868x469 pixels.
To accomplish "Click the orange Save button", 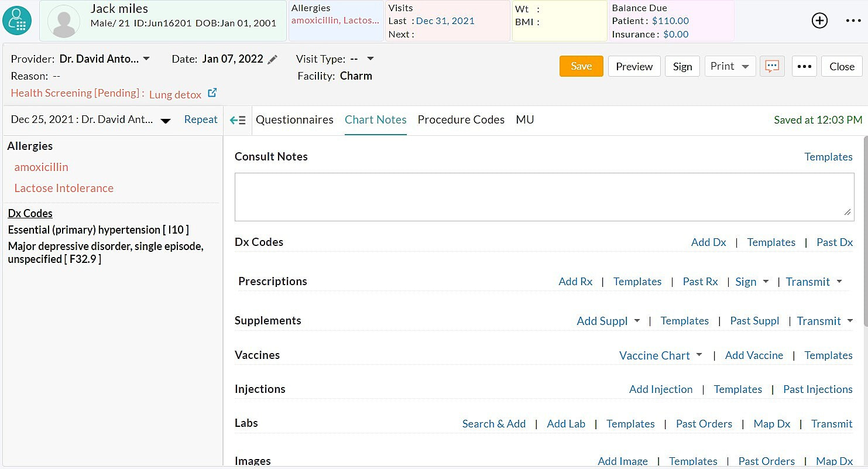I will 581,66.
